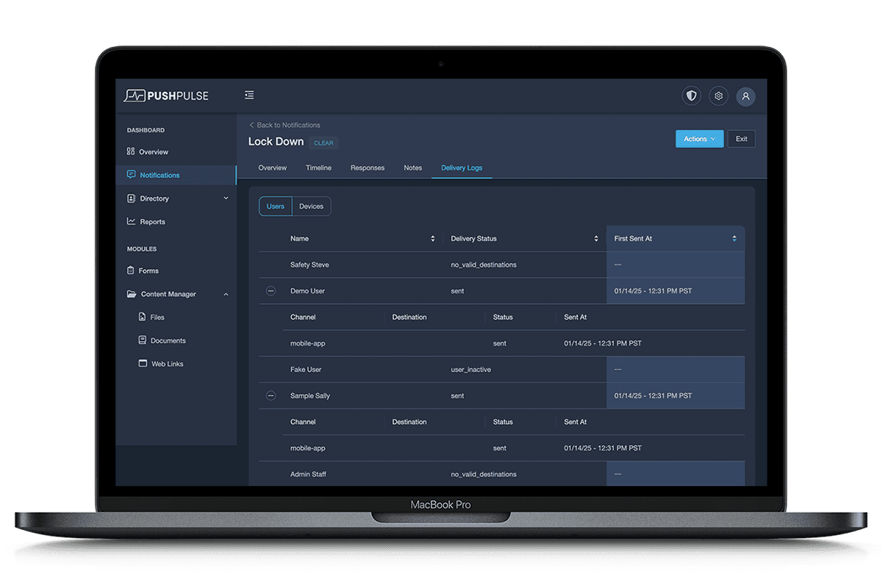The image size is (882, 588).
Task: Collapse Demo User's delivery details
Action: coord(270,290)
